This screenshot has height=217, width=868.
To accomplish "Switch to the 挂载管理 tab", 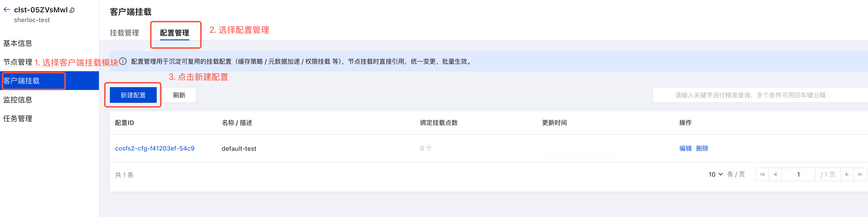I will coord(124,33).
